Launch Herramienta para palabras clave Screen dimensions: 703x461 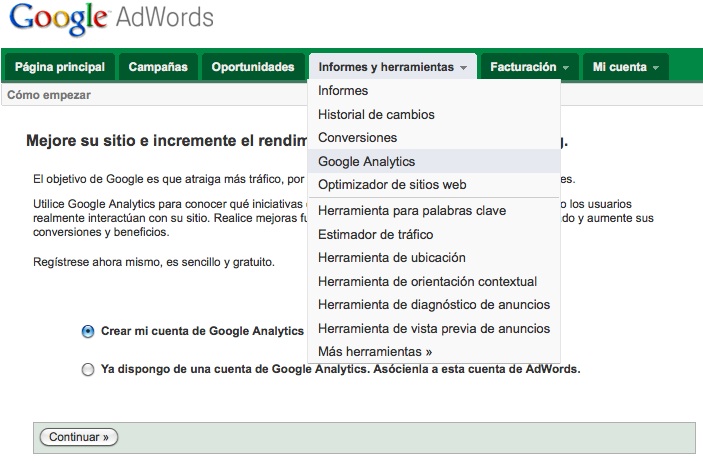pos(412,211)
